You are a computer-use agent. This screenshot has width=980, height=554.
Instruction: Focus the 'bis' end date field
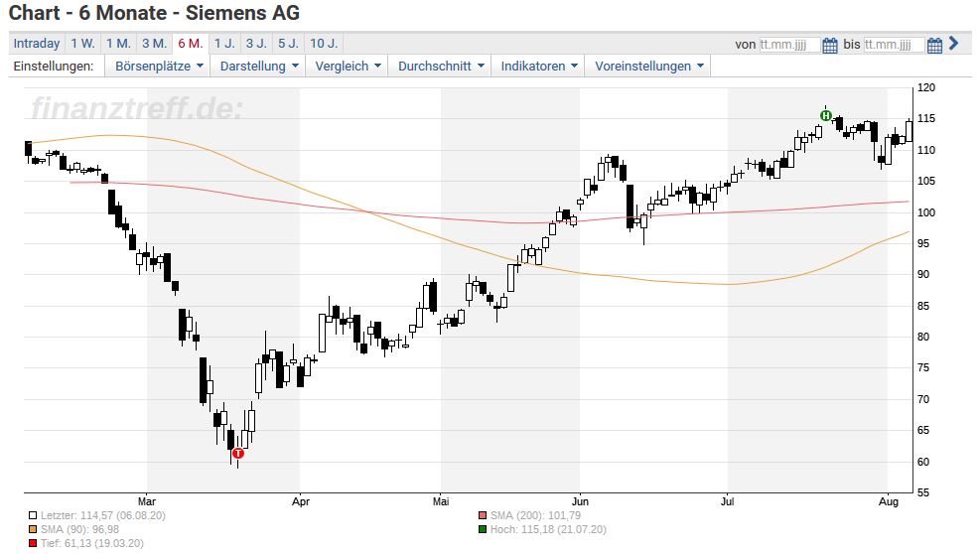pos(894,45)
